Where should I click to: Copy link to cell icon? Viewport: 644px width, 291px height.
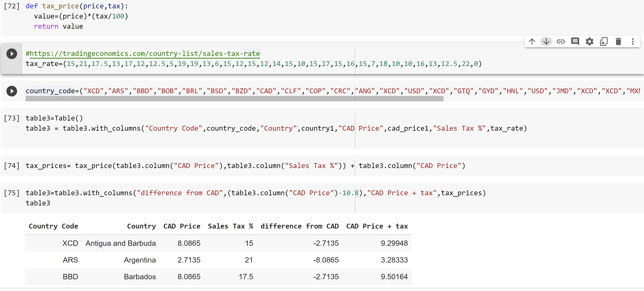click(560, 41)
